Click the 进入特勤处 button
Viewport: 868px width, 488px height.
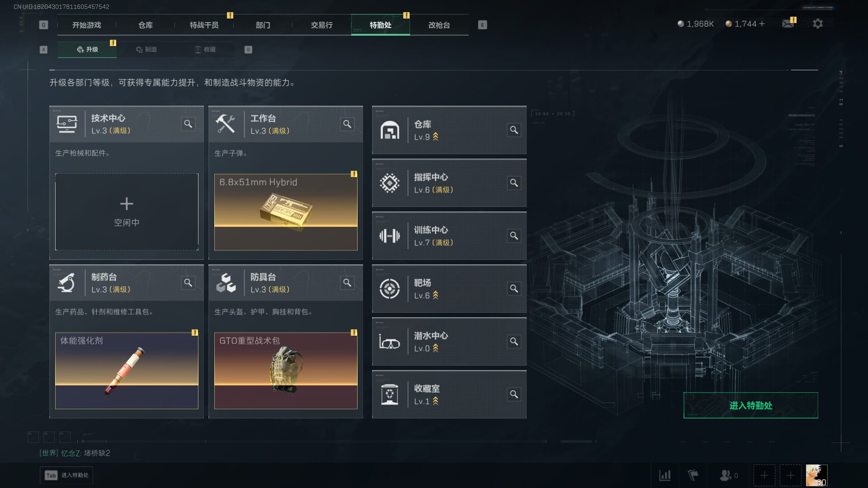[x=750, y=405]
